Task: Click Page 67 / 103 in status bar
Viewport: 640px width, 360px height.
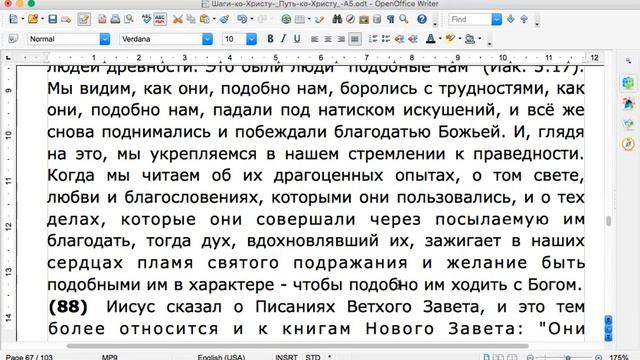Action: click(29, 357)
